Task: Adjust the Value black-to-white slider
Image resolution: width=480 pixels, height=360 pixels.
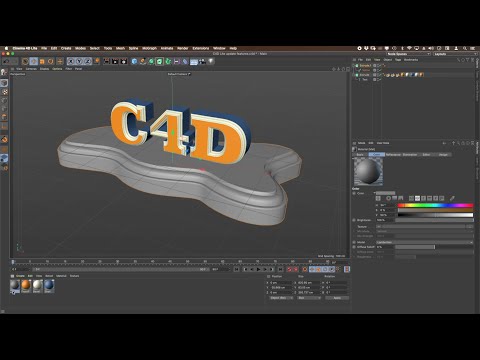Action: tap(435, 215)
